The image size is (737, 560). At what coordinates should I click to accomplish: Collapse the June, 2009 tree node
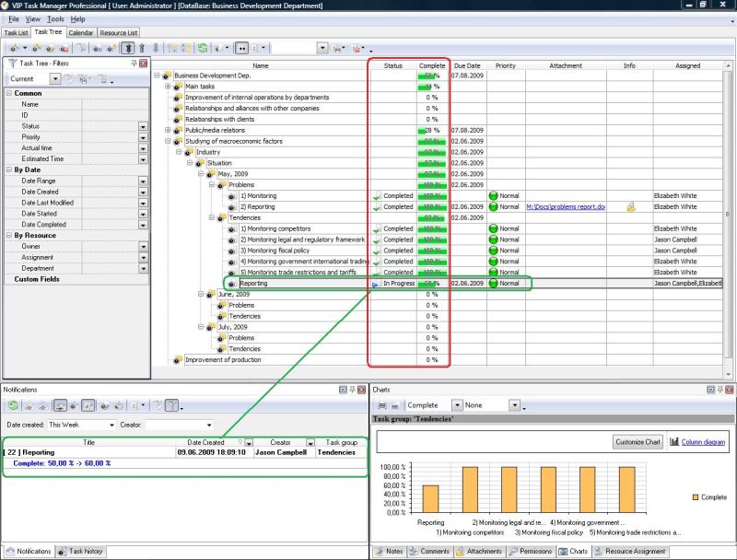point(201,294)
